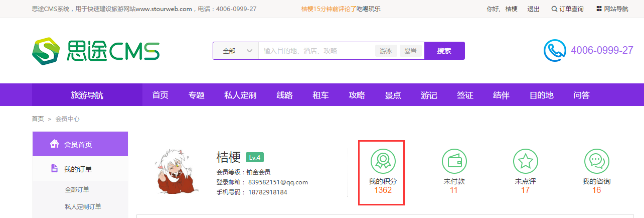The image size is (644, 218).
Task: Expand the 全部 search category dropdown
Action: click(x=236, y=51)
